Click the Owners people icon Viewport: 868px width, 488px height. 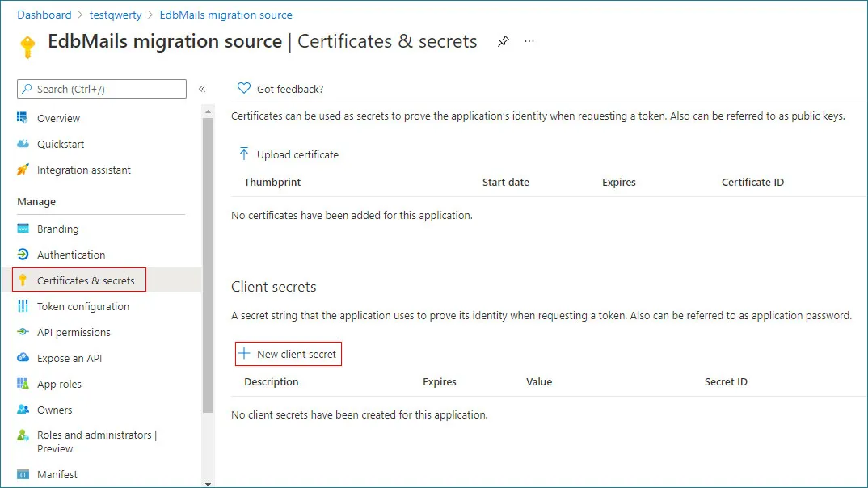pyautogui.click(x=23, y=410)
